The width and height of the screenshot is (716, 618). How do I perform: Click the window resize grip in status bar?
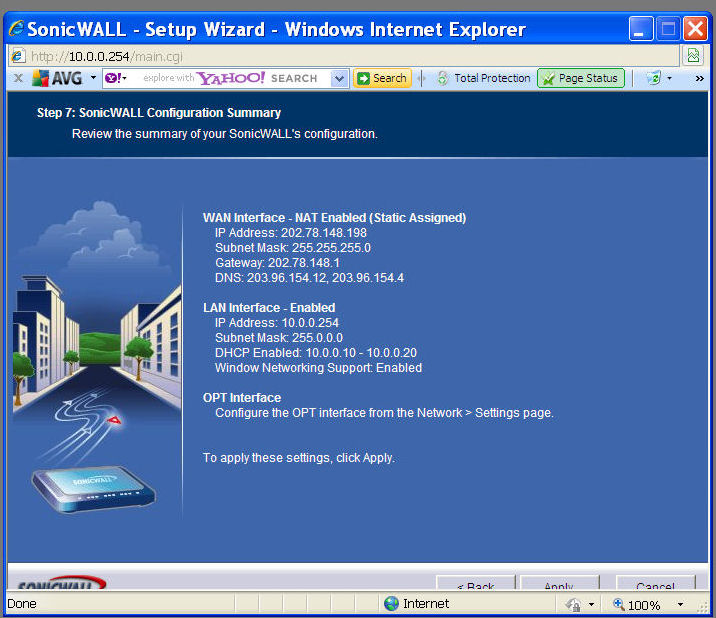(x=703, y=607)
